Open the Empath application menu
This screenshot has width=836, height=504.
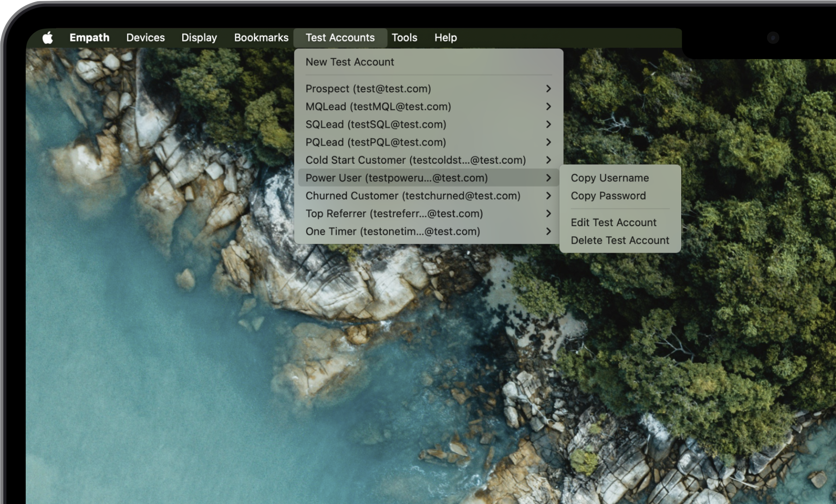pyautogui.click(x=89, y=38)
